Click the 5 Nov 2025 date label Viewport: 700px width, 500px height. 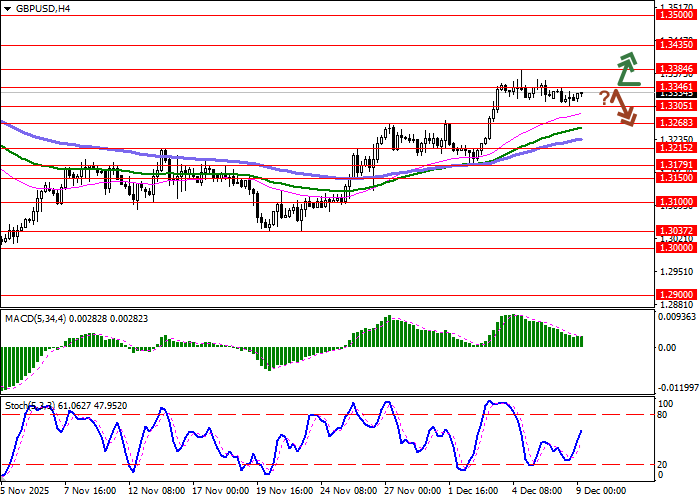25,491
